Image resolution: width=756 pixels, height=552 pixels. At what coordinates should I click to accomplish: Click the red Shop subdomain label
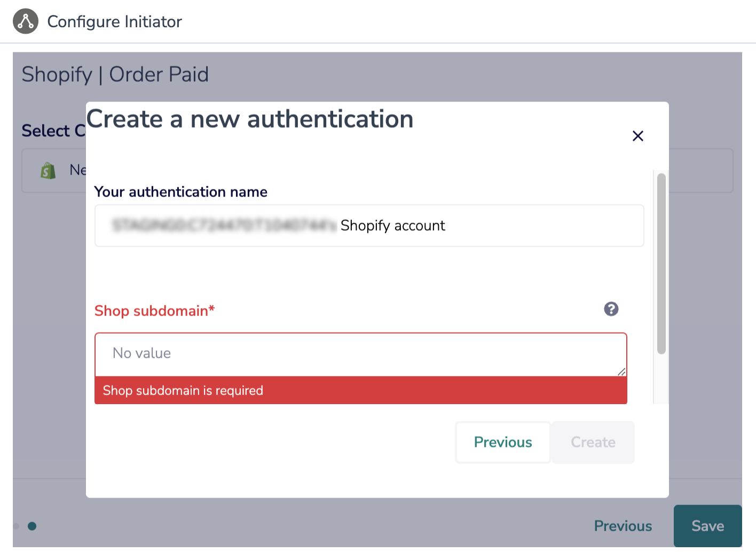[x=154, y=311]
